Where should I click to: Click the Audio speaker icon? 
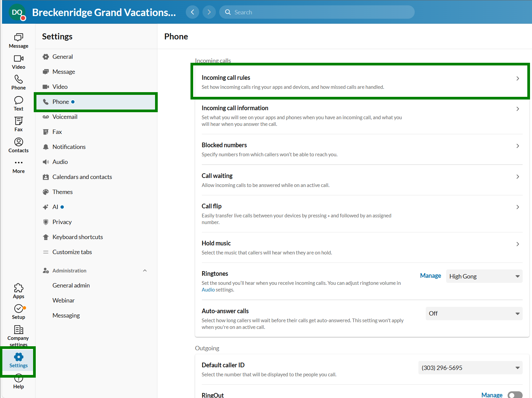[46, 162]
